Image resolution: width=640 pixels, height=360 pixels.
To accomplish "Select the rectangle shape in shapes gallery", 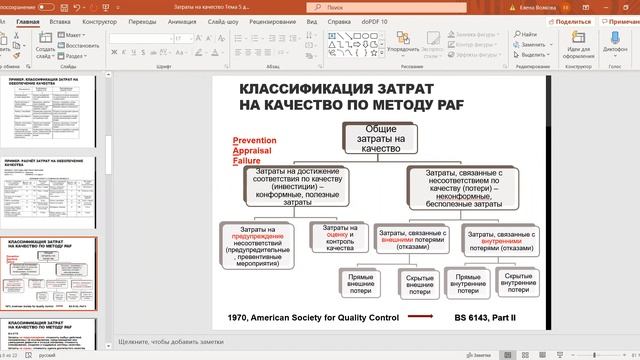I will click(x=356, y=36).
